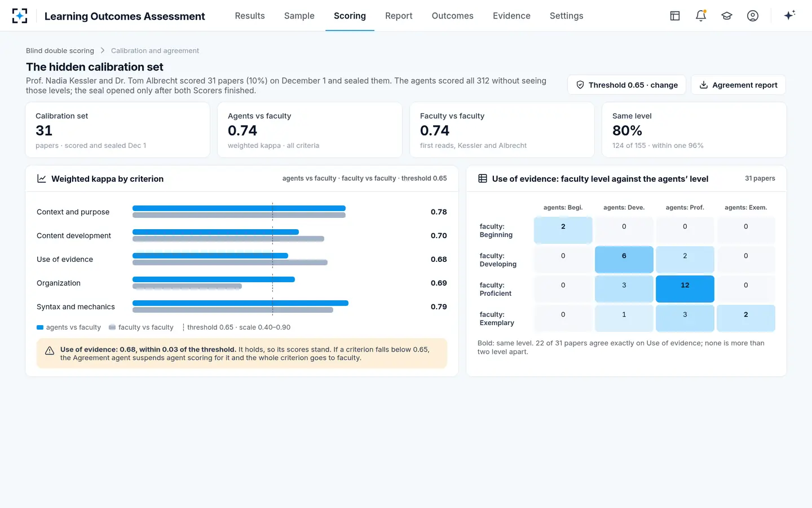Switch to the Sample tab
The height and width of the screenshot is (508, 812).
(x=299, y=16)
